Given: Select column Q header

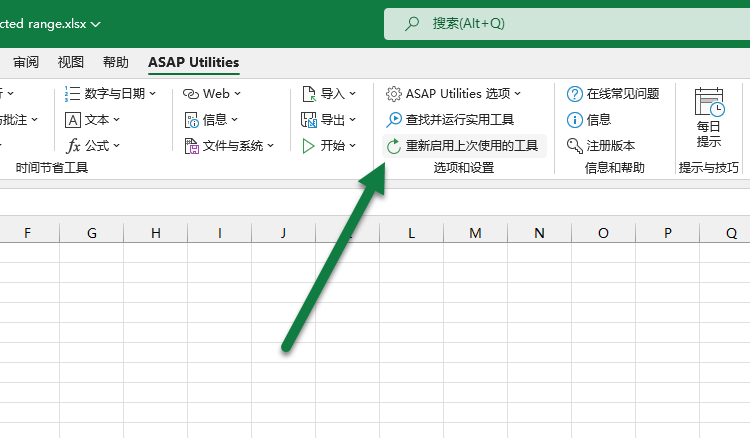Looking at the screenshot, I should [725, 233].
